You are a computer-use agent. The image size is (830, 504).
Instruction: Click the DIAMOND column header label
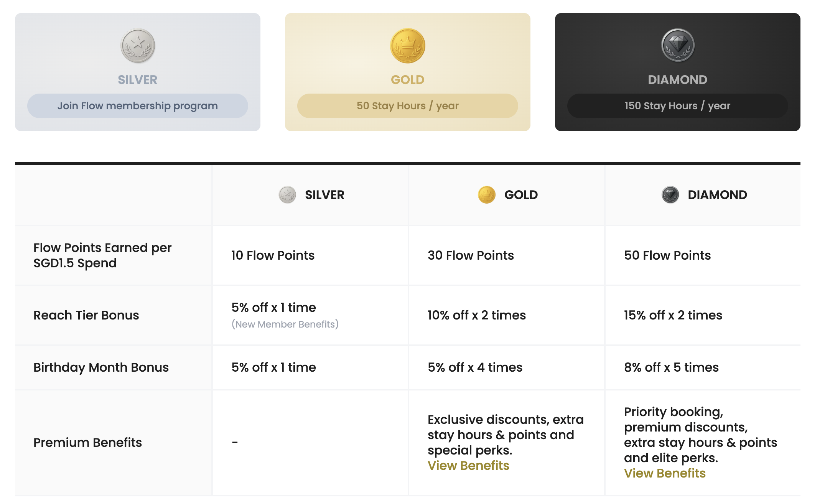click(717, 195)
